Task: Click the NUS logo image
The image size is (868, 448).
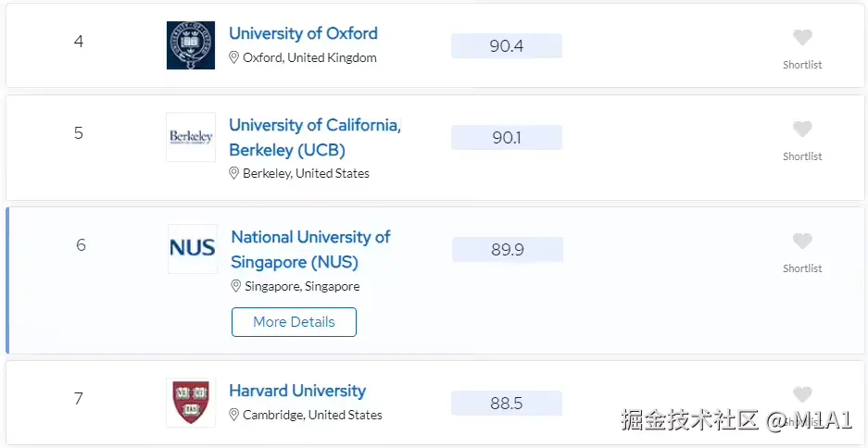Action: 193,248
